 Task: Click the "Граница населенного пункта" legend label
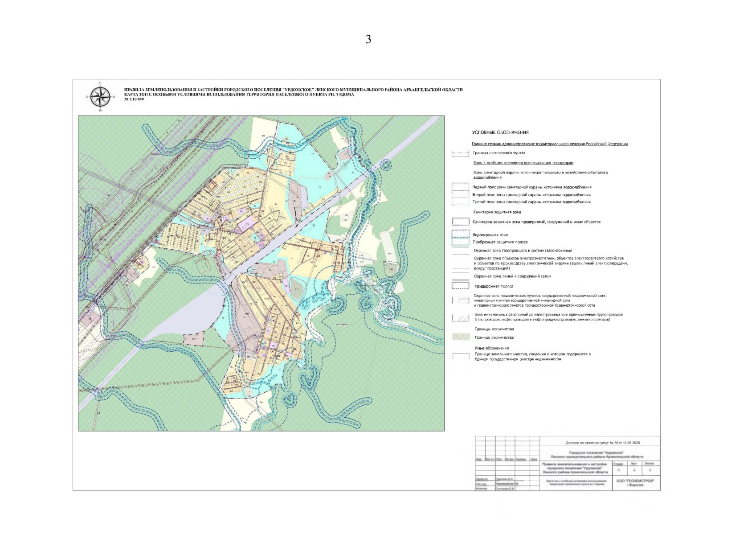pyautogui.click(x=499, y=153)
